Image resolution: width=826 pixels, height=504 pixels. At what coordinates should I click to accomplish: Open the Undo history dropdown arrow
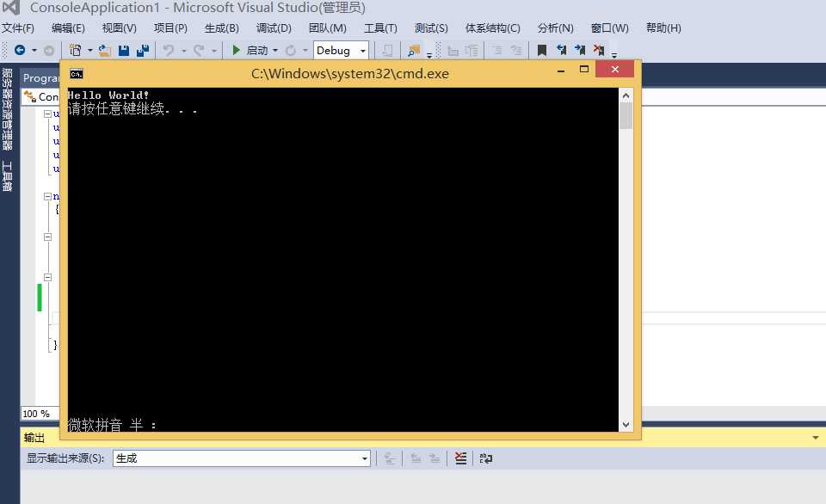point(184,51)
